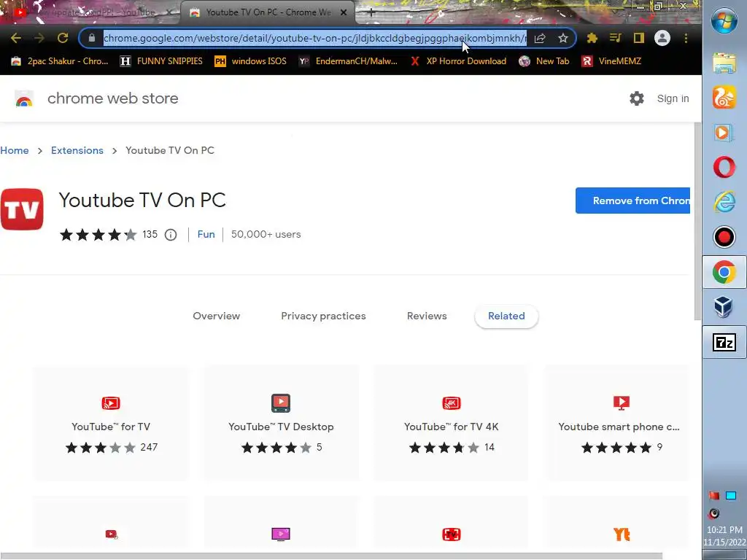
Task: Click the Sign in link
Action: point(673,98)
